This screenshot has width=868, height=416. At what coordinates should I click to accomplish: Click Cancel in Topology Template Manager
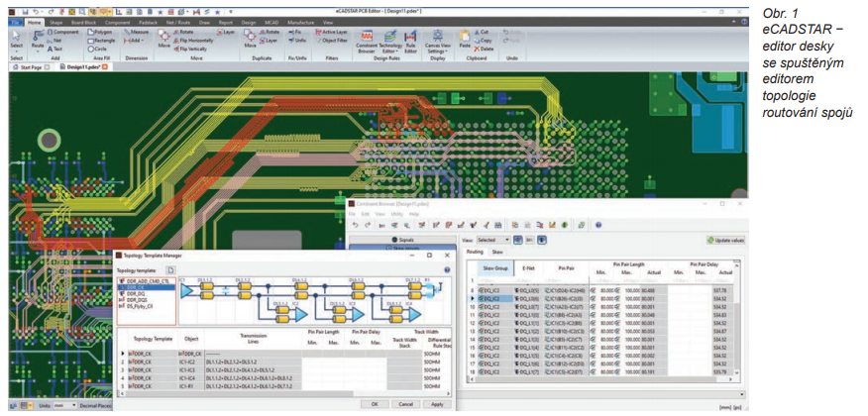(x=406, y=404)
